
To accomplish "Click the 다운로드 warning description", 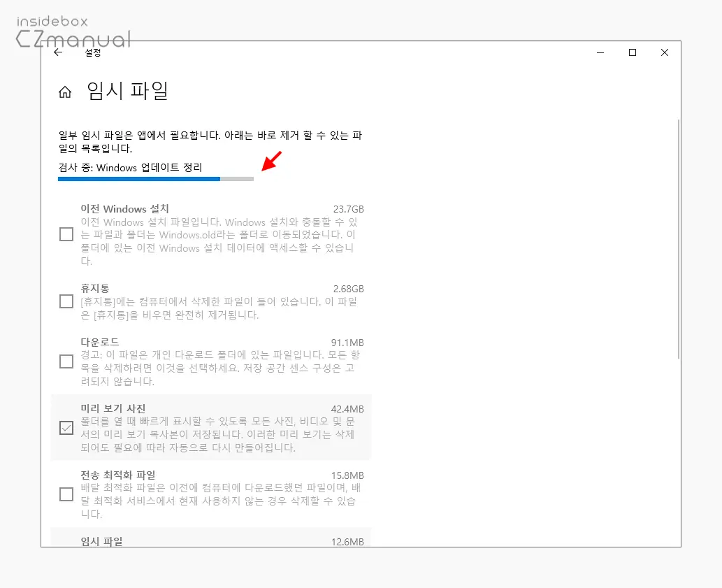I will [220, 368].
